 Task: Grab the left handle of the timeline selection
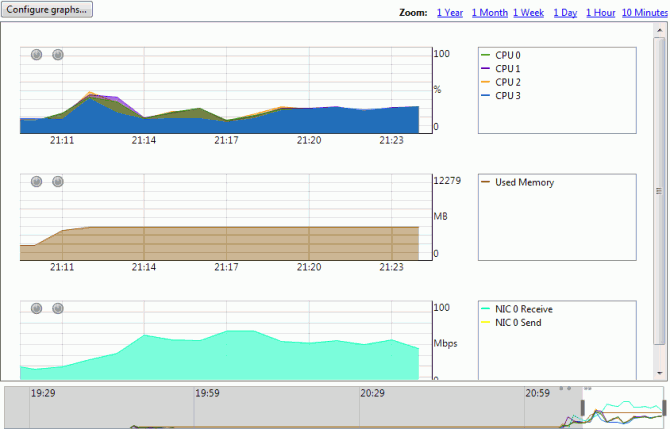[x=582, y=407]
